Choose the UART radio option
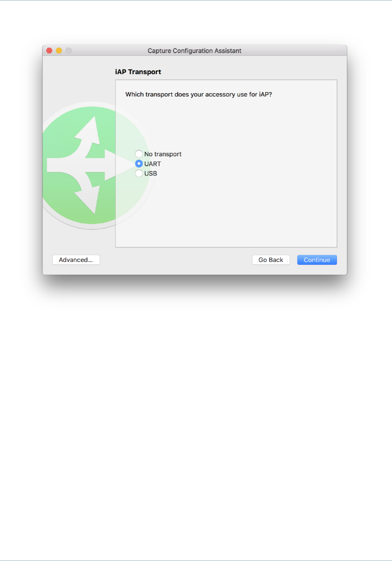This screenshot has width=392, height=561. pyautogui.click(x=139, y=163)
